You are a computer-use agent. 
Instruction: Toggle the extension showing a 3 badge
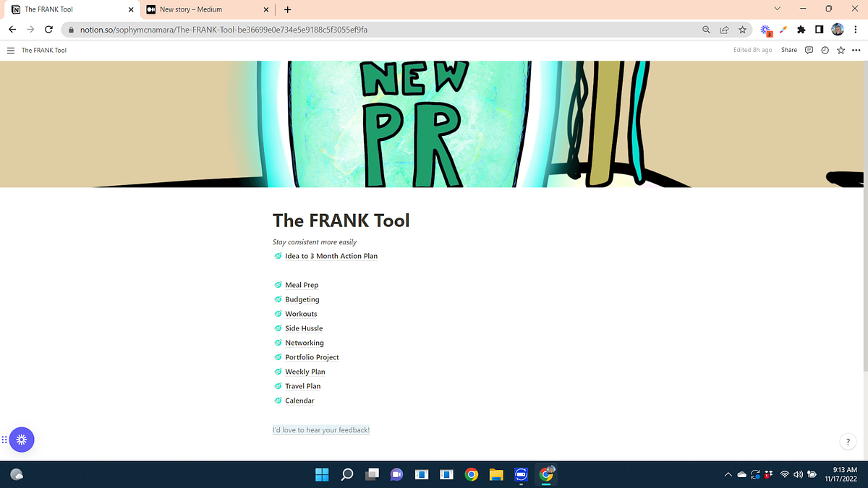pos(765,30)
